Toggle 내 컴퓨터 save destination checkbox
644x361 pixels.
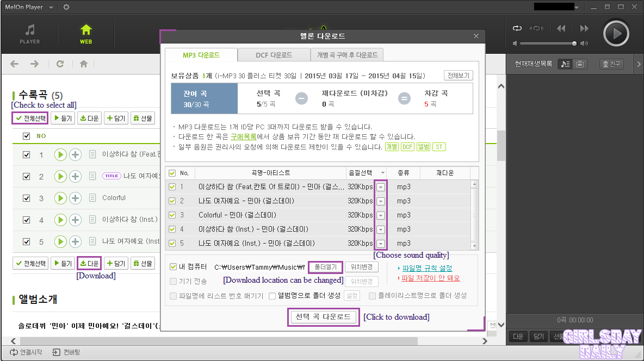click(x=174, y=267)
